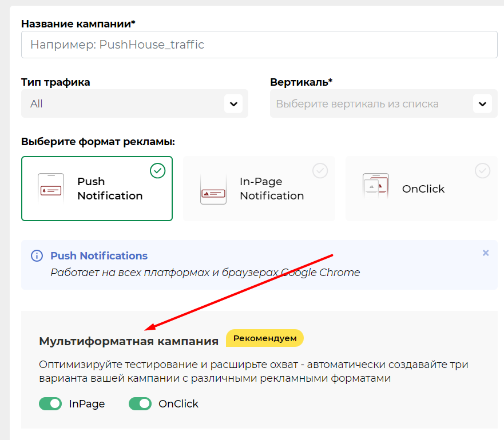Open the Выберите вертикаль из списка combo box

383,104
